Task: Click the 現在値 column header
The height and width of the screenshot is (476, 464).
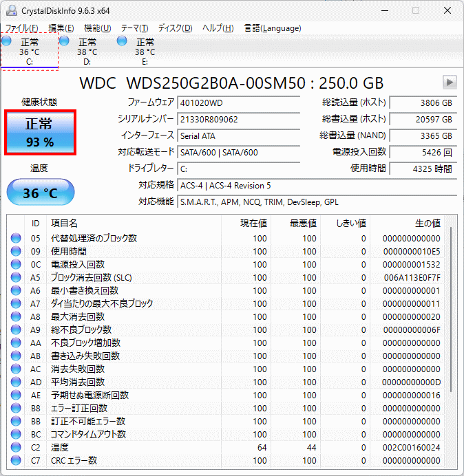Action: [x=246, y=223]
